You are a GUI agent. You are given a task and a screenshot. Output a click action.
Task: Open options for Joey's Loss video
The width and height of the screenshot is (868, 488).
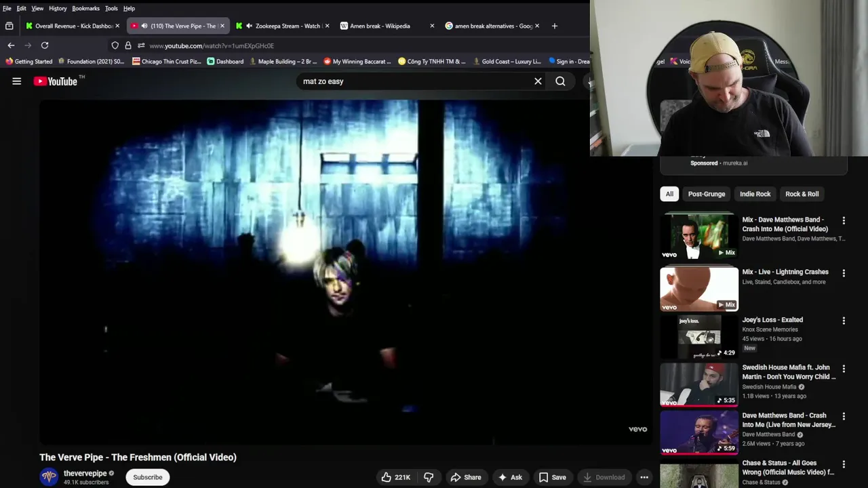coord(844,321)
